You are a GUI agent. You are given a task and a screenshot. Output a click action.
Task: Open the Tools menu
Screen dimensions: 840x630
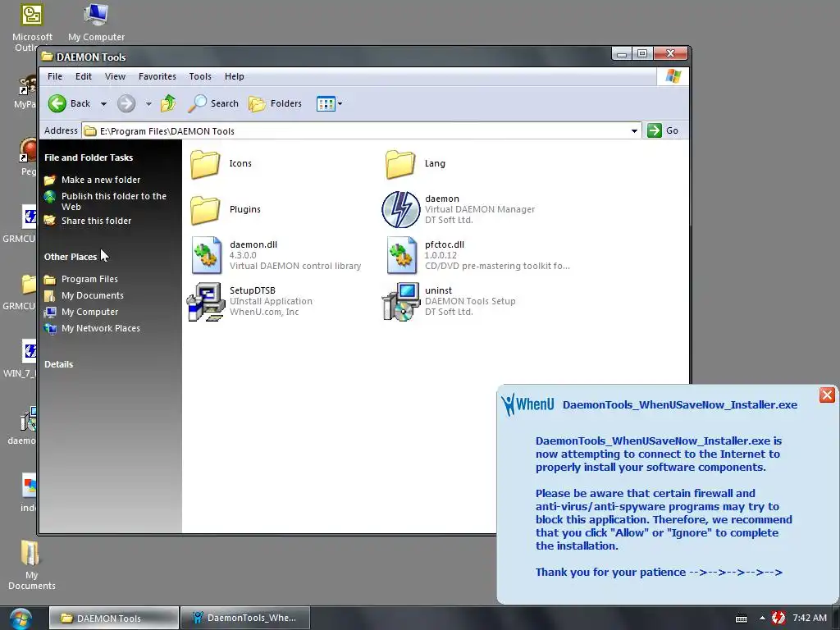coord(200,76)
